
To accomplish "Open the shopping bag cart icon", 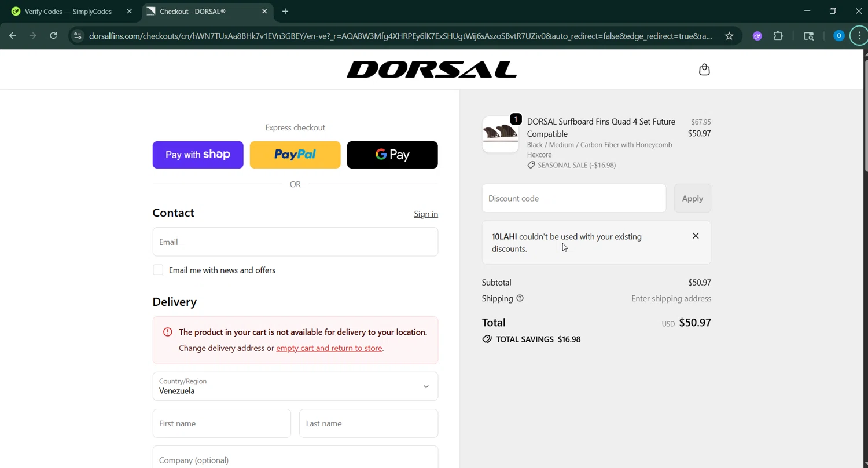I will (x=704, y=70).
